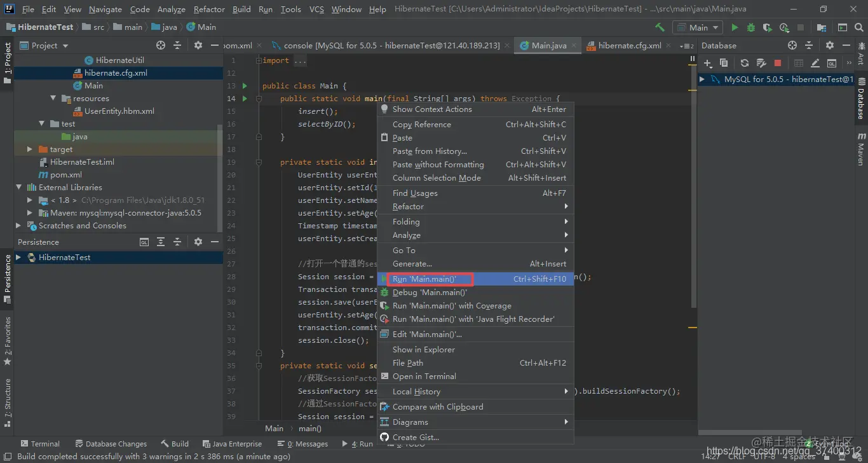This screenshot has height=463, width=868.
Task: Open Database panel settings gear
Action: coord(829,45)
